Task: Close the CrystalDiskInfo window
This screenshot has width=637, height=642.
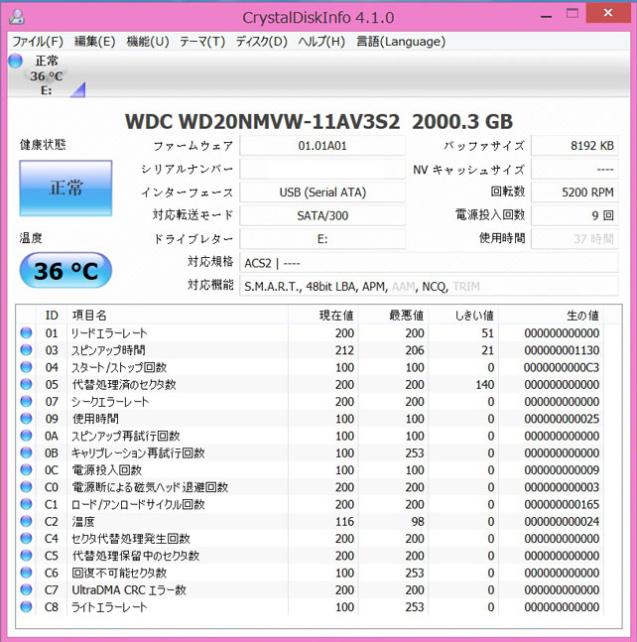Action: (608, 13)
